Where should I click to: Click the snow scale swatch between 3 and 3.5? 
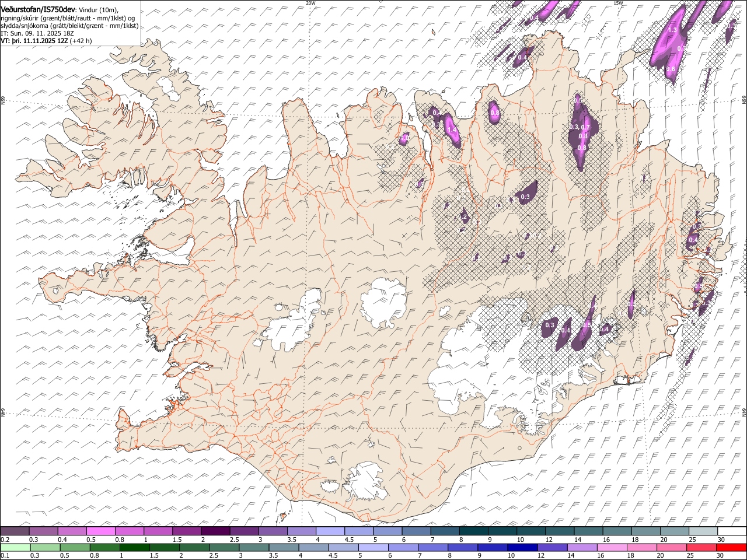tap(273, 531)
